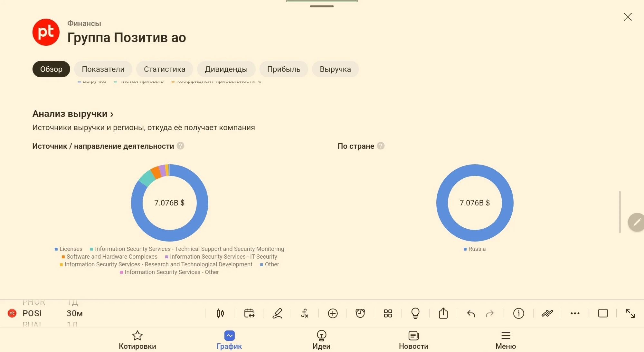Open the date range calendar icon
Viewport: 644px width, 352px height.
249,313
